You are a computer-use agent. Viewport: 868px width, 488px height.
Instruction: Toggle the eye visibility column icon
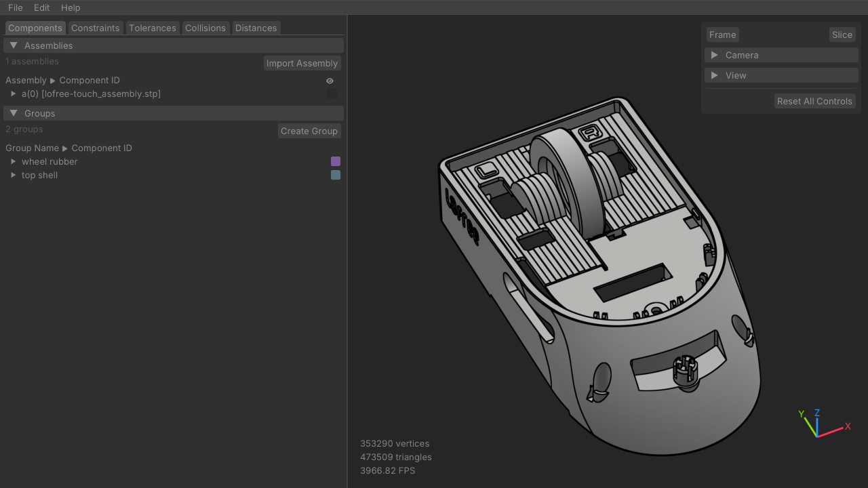pos(330,81)
